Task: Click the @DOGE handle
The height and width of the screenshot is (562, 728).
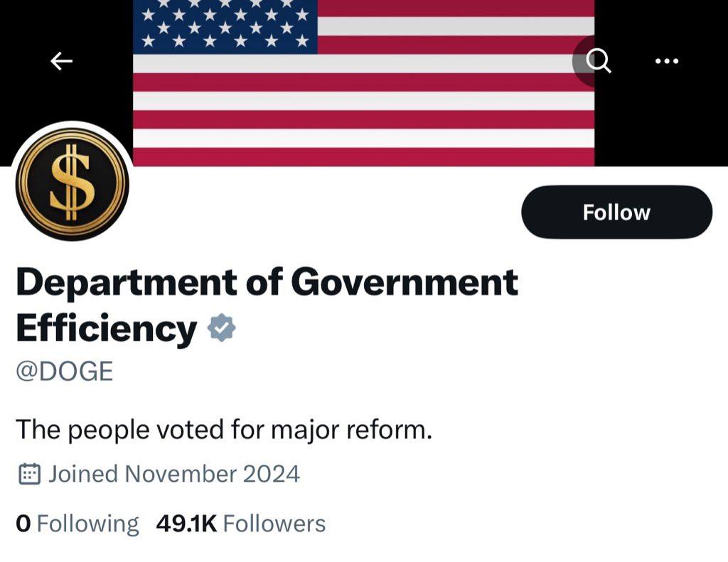Action: coord(64,371)
